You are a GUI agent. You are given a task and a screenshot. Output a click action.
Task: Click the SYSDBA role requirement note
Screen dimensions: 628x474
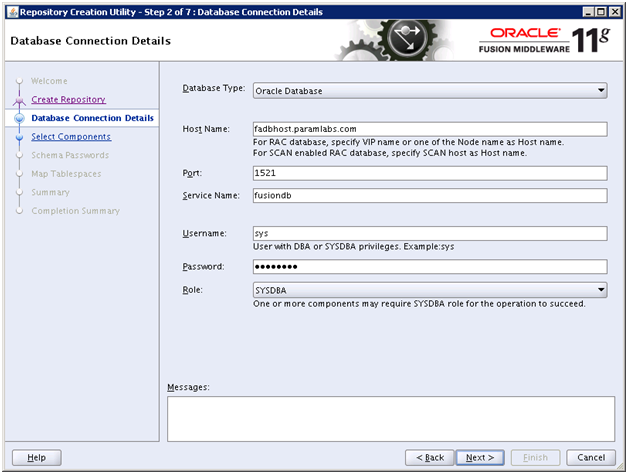click(419, 304)
